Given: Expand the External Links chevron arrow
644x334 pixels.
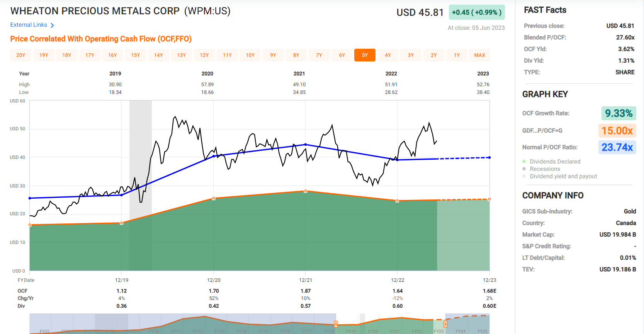Looking at the screenshot, I should (52, 25).
